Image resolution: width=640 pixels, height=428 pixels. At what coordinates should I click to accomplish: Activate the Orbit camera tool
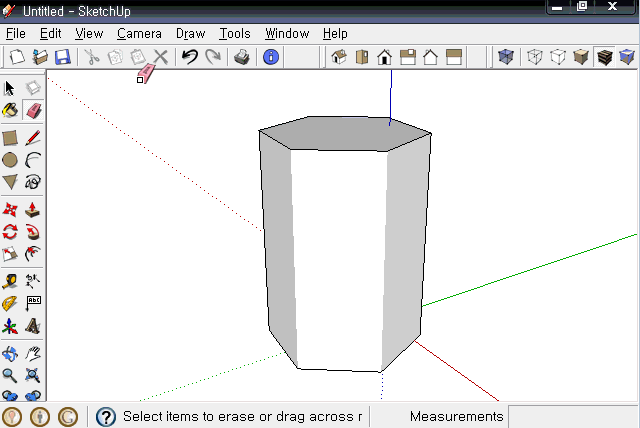point(10,354)
